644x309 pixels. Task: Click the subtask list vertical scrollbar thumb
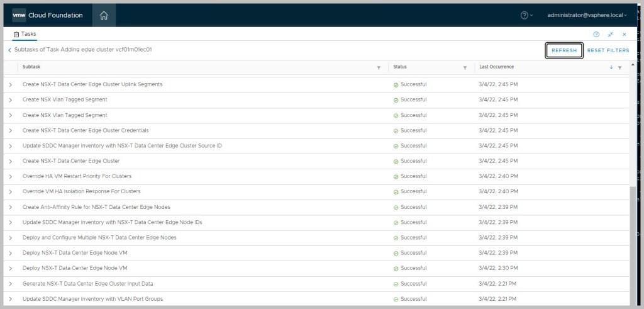(633, 245)
